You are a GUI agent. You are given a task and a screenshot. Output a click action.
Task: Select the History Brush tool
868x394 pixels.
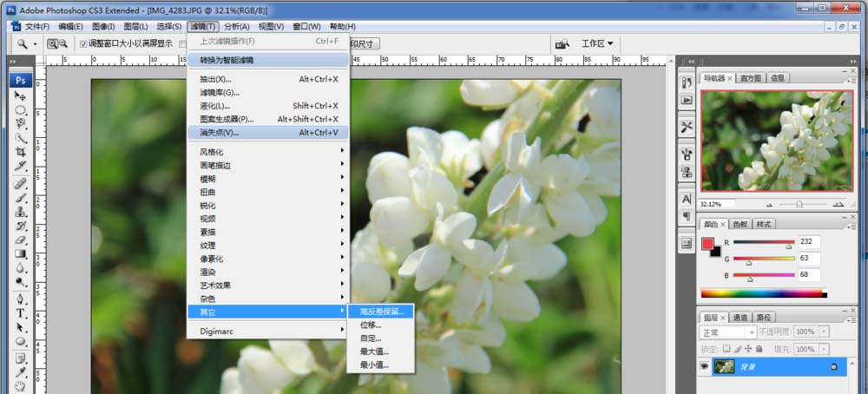[x=21, y=226]
